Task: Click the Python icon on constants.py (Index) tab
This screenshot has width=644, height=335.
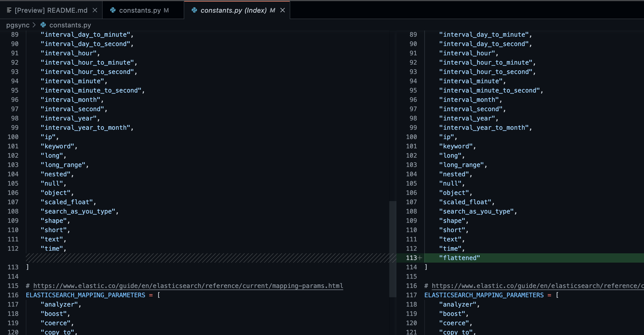Action: [194, 10]
